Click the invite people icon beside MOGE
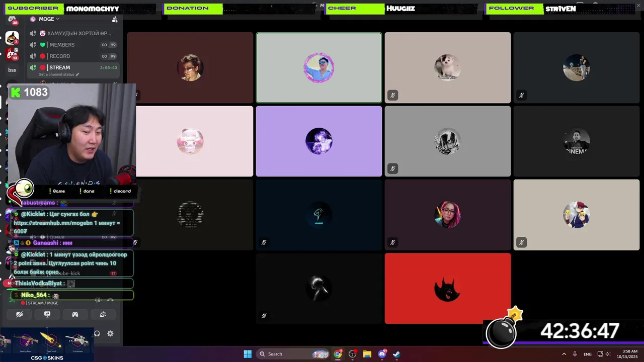This screenshot has height=362, width=644. [x=115, y=19]
